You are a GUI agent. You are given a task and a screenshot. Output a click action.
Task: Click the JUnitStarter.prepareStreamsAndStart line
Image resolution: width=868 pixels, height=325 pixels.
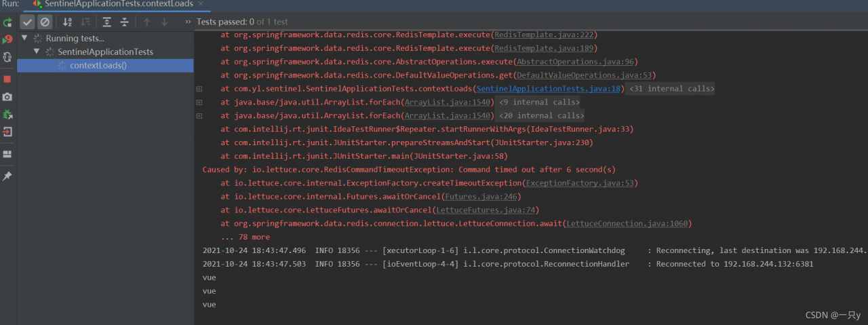click(x=407, y=142)
